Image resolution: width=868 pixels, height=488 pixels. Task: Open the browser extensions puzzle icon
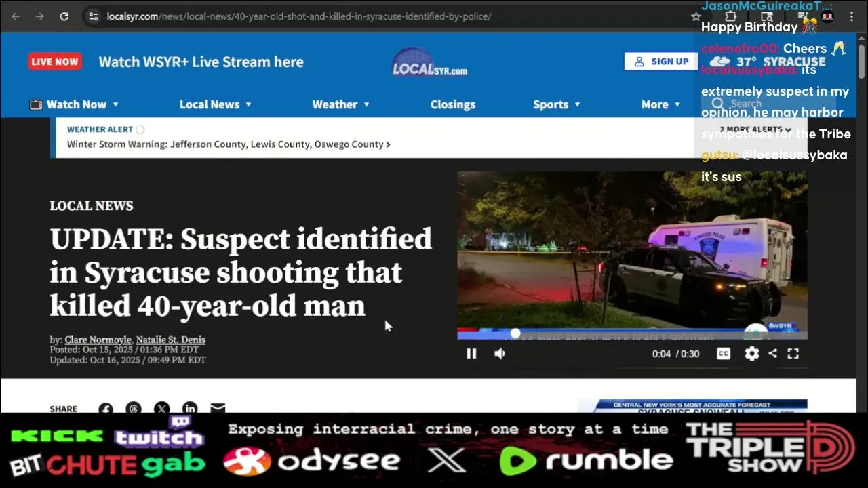tap(730, 16)
